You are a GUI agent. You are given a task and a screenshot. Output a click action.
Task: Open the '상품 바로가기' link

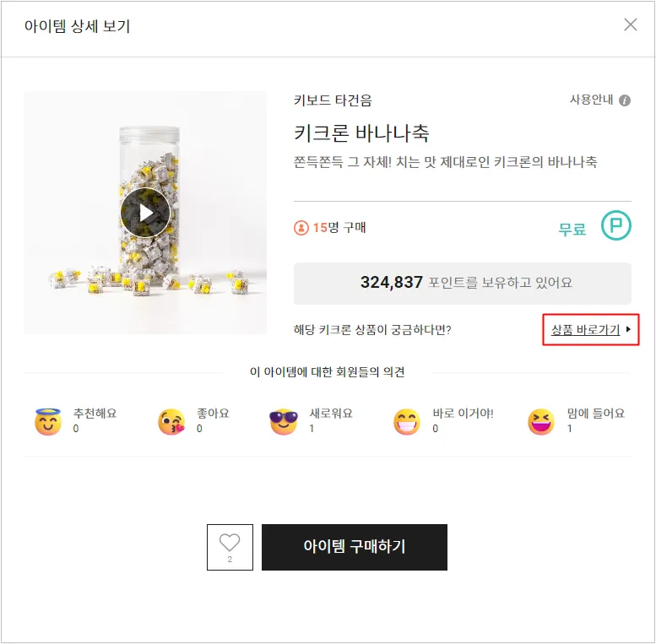coord(586,329)
